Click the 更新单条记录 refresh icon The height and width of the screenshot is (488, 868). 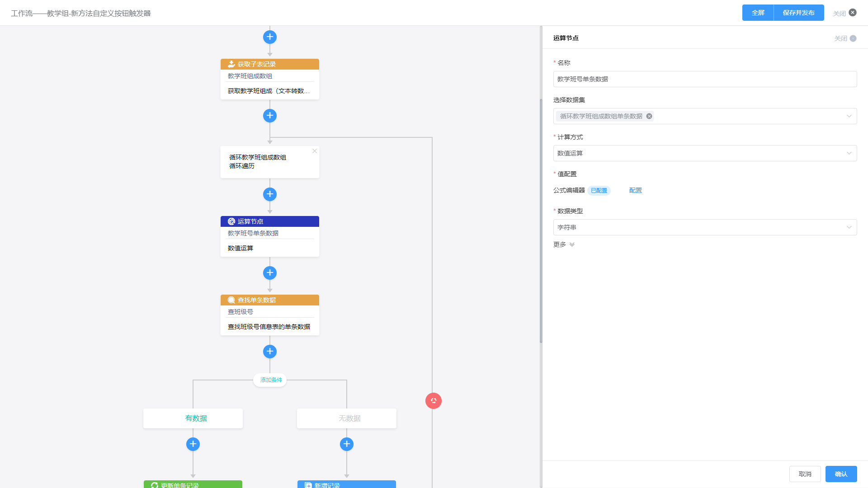point(155,485)
